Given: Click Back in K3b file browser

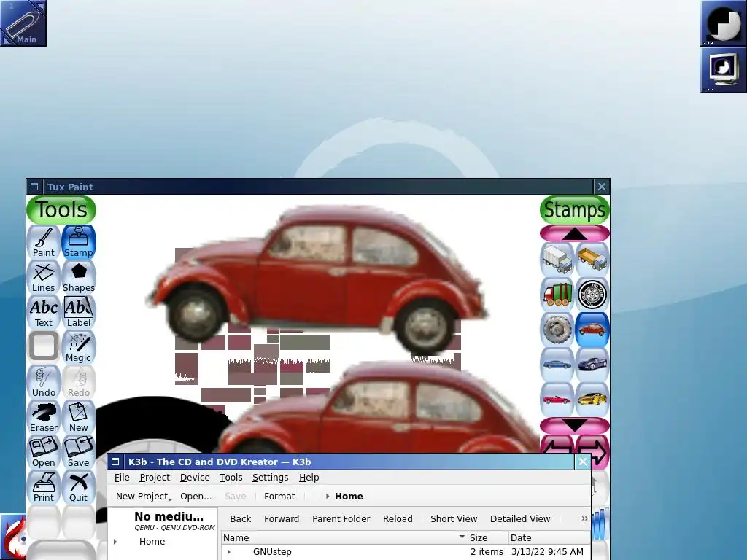Looking at the screenshot, I should pos(240,518).
